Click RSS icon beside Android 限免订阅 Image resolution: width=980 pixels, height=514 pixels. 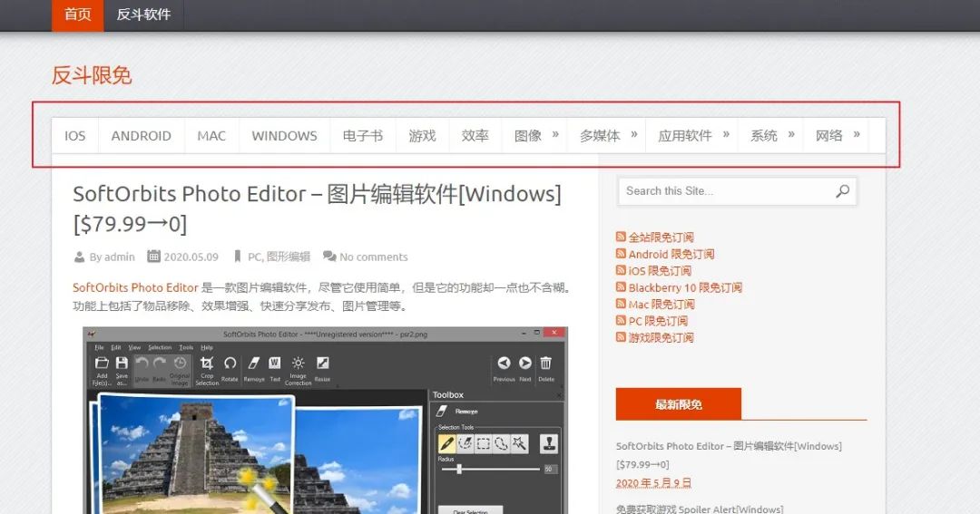(621, 254)
